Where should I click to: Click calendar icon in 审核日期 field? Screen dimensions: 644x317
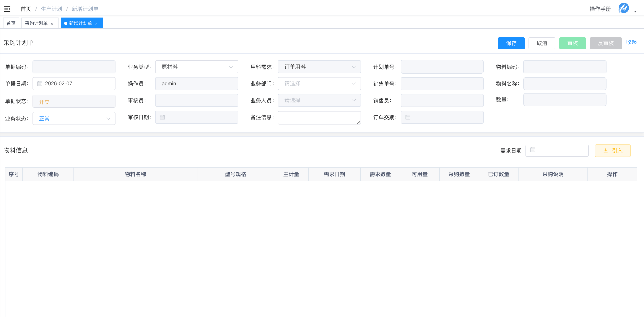click(x=162, y=117)
